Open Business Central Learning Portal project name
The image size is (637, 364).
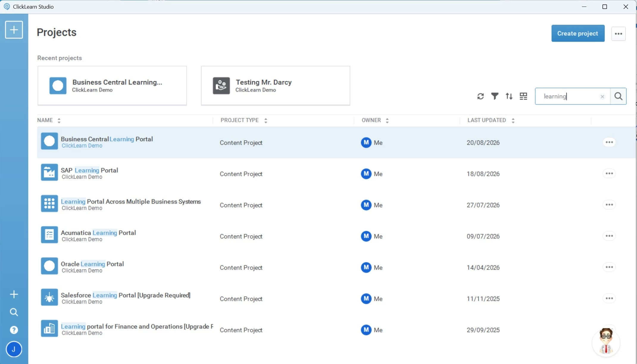pos(107,139)
